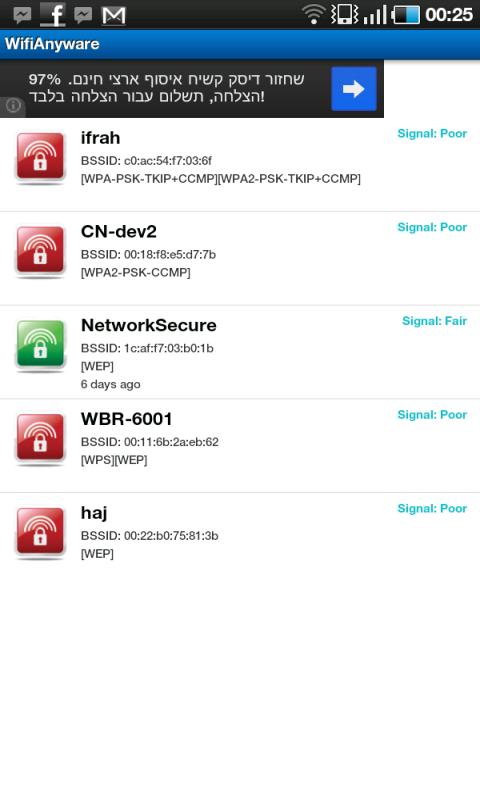
Task: Tap Signal: Fair label for NetworkSecure
Action: 434,321
